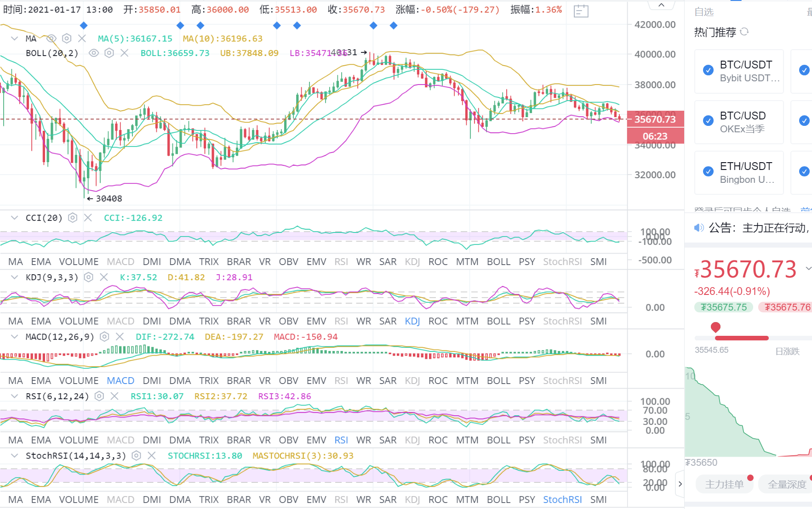Image resolution: width=812 pixels, height=509 pixels.
Task: Toggle MA indicator visibility eye icon
Action: click(x=51, y=39)
